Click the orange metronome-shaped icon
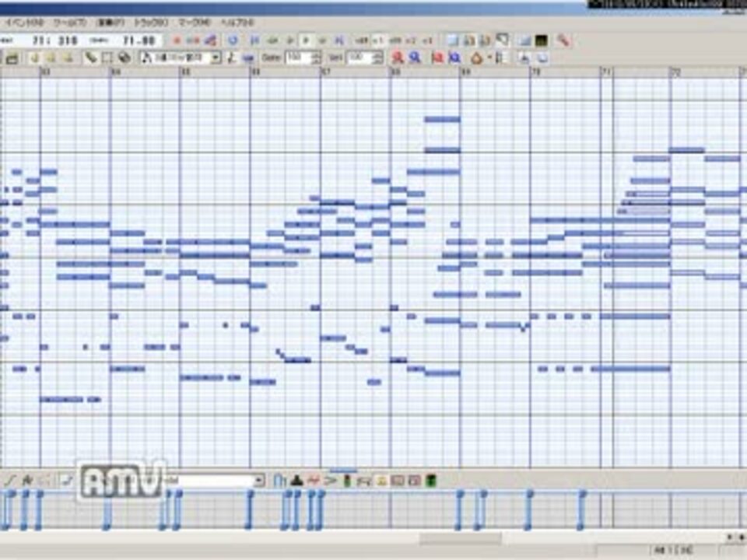The image size is (747, 560). click(476, 58)
